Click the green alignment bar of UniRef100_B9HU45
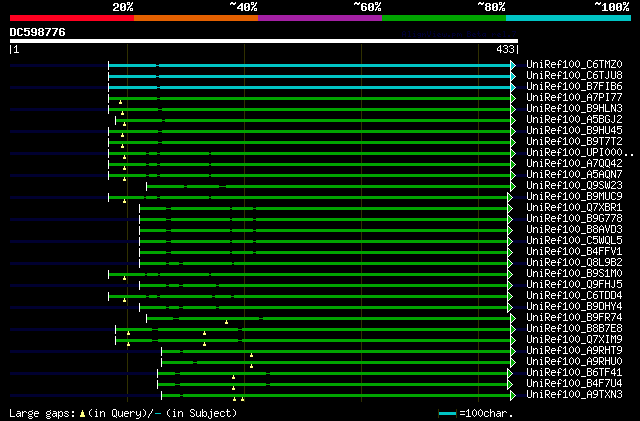Viewport: 640px width, 421px height. coord(309,131)
